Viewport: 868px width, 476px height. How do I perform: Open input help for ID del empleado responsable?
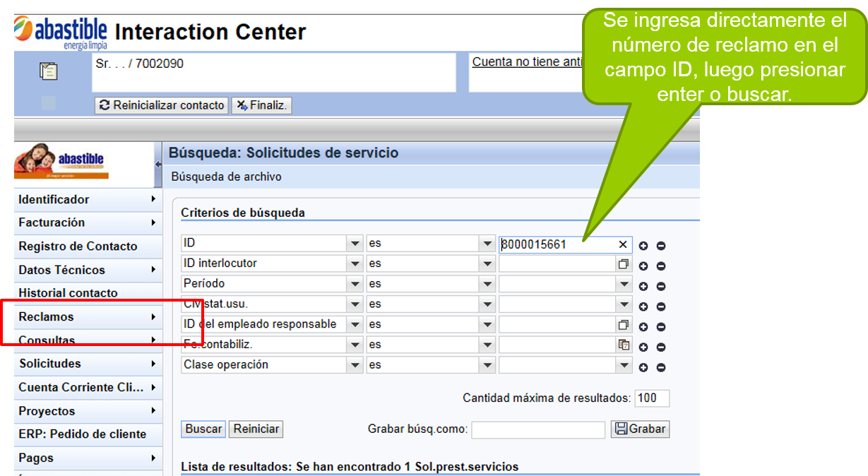(x=624, y=325)
